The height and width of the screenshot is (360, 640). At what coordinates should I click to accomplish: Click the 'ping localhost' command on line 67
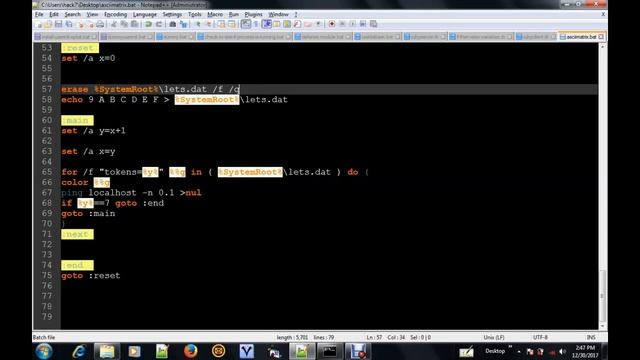[99, 193]
